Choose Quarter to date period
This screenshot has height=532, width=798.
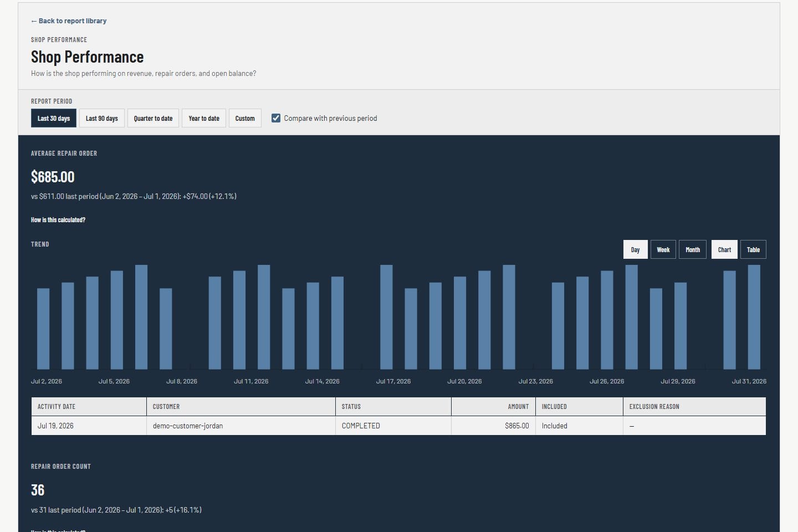(x=153, y=118)
